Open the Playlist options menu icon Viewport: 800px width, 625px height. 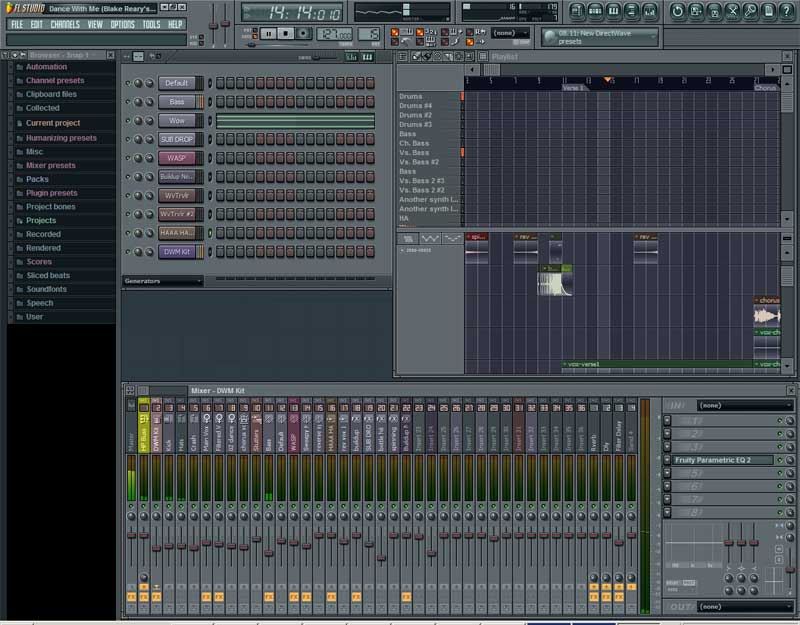(403, 56)
